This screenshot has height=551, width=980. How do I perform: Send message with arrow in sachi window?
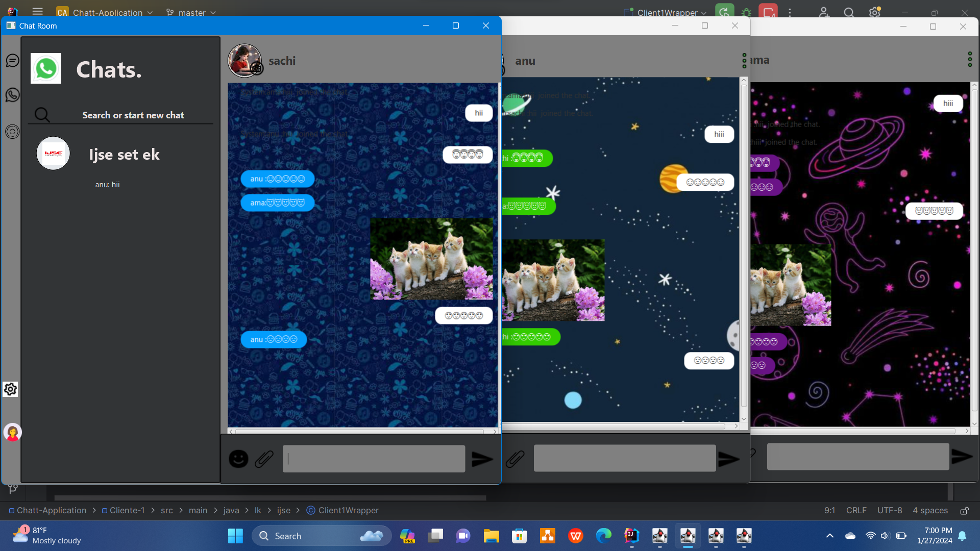pyautogui.click(x=482, y=459)
